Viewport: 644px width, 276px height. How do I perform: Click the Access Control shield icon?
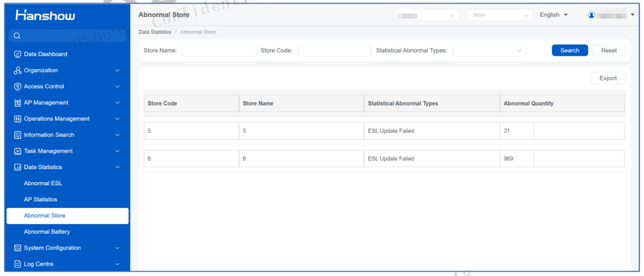point(17,86)
